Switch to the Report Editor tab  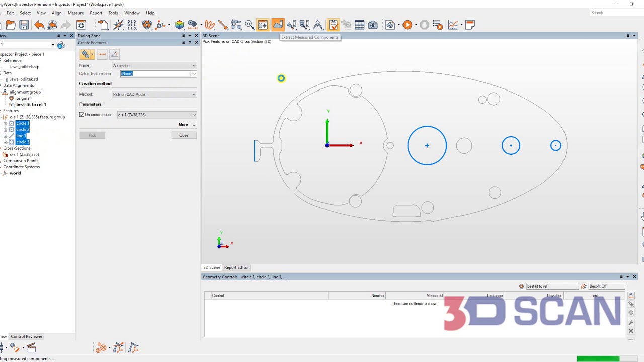(236, 267)
